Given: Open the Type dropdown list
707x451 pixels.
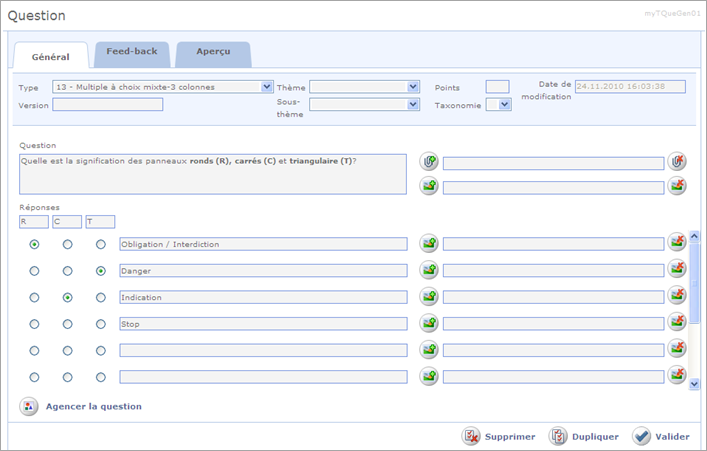Looking at the screenshot, I should (266, 87).
